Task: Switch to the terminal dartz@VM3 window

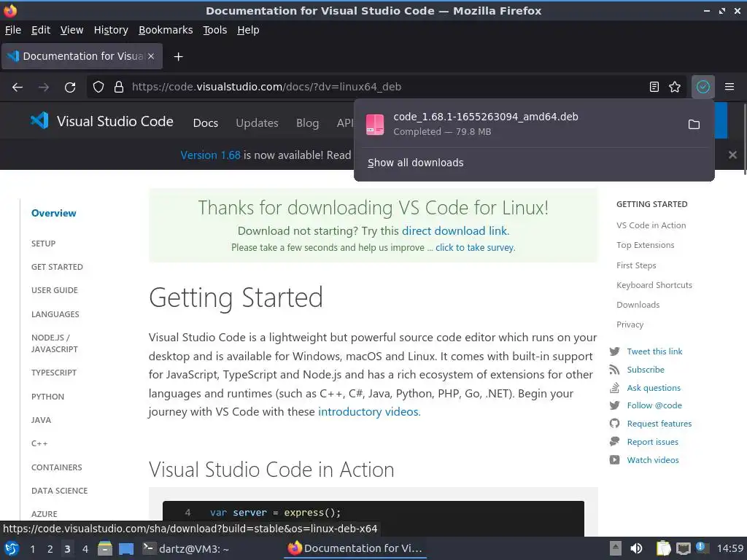Action: (x=186, y=548)
